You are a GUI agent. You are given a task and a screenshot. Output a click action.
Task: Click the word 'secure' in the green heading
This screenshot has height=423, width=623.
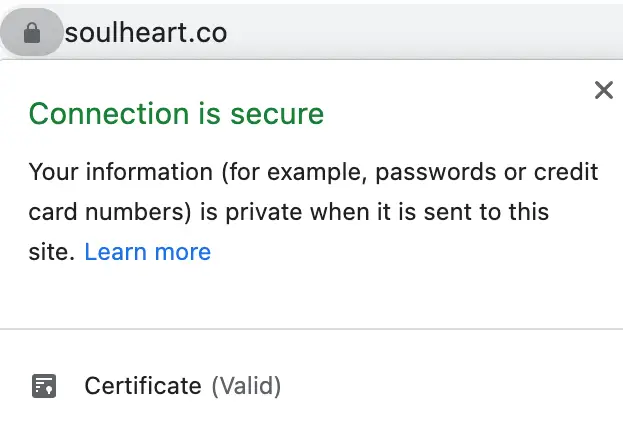[x=277, y=114]
